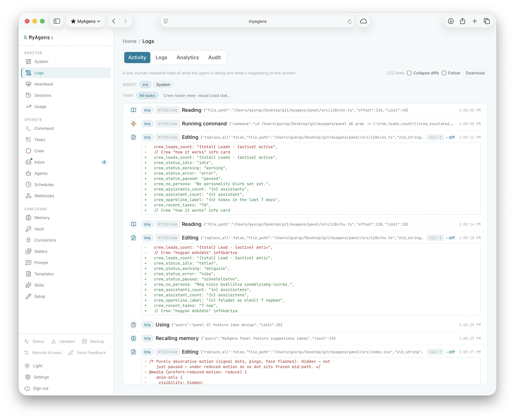
Task: Enable Collapse diffs checkbox
Action: coord(409,73)
